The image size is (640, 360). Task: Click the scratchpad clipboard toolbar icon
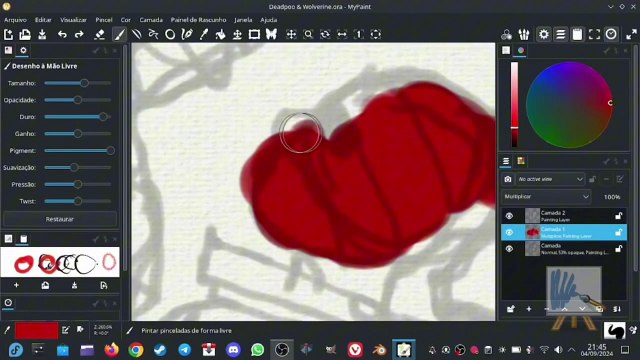point(577,35)
